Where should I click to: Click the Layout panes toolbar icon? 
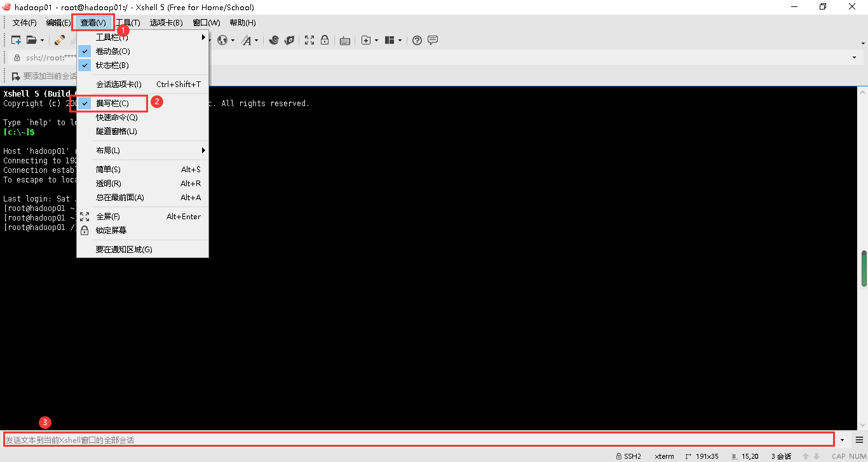point(390,40)
